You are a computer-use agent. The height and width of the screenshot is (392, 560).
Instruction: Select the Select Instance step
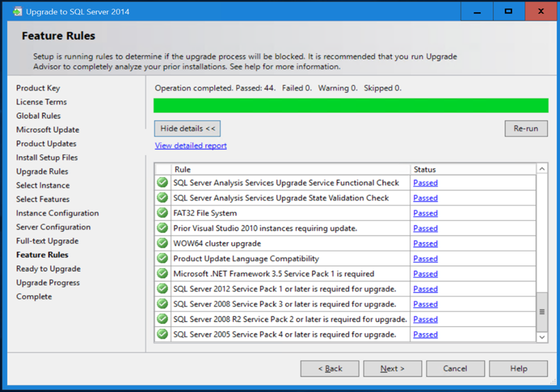coord(43,186)
